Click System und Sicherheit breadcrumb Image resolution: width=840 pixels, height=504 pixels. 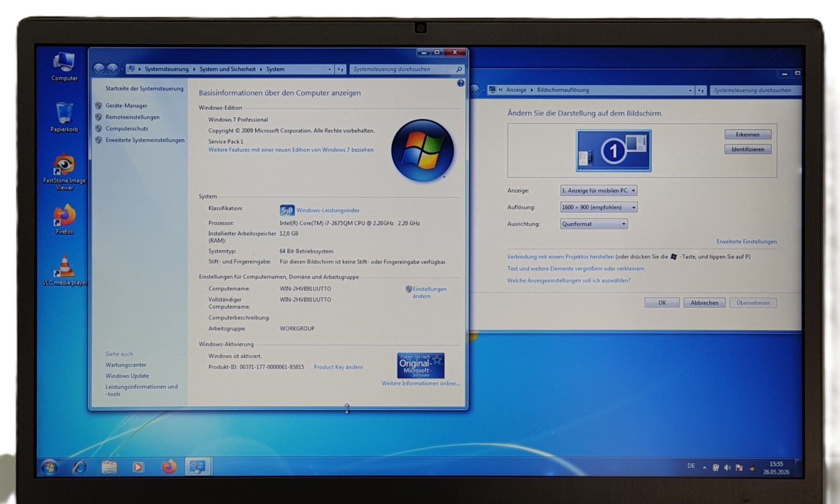227,69
